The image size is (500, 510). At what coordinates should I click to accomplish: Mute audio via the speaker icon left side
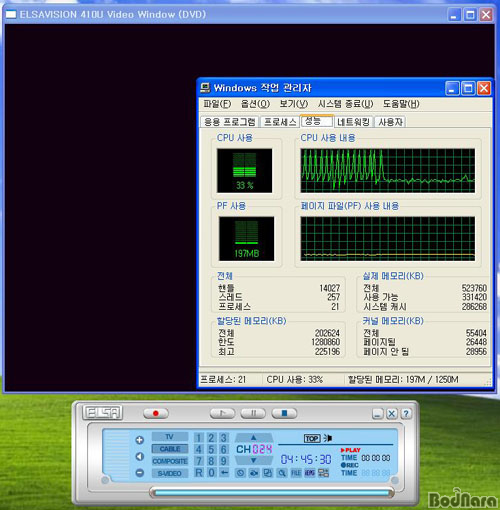[x=140, y=456]
